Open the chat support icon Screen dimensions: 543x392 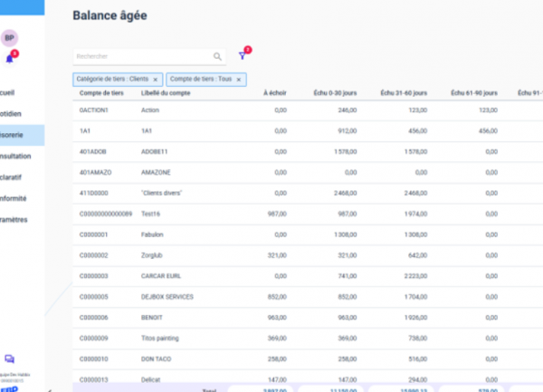(x=9, y=359)
